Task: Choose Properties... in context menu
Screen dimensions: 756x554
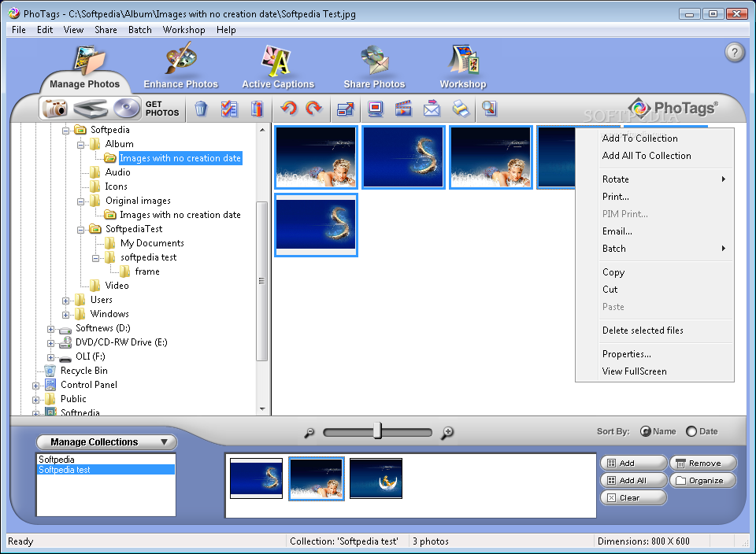Action: tap(654, 354)
